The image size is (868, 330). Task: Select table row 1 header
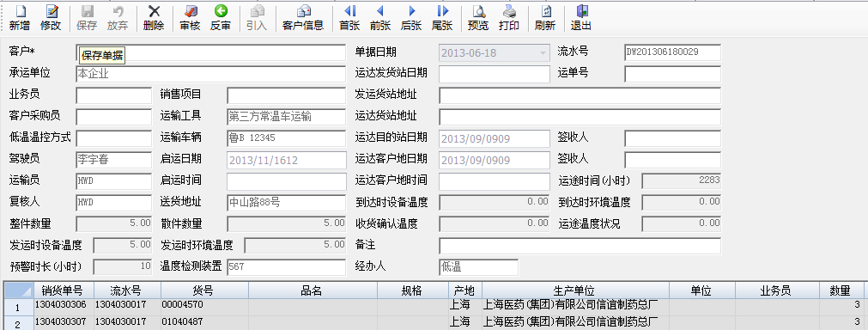(x=18, y=307)
